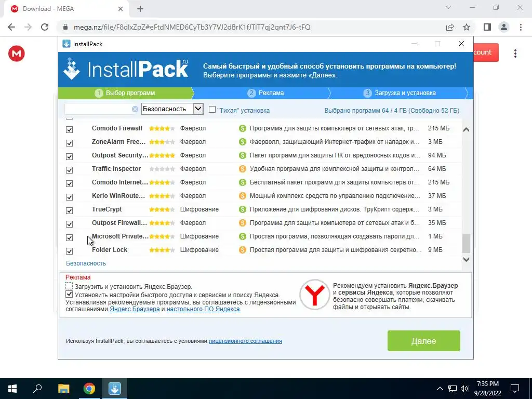
Task: Click the green license icon for Comodo Firewall
Action: click(242, 128)
